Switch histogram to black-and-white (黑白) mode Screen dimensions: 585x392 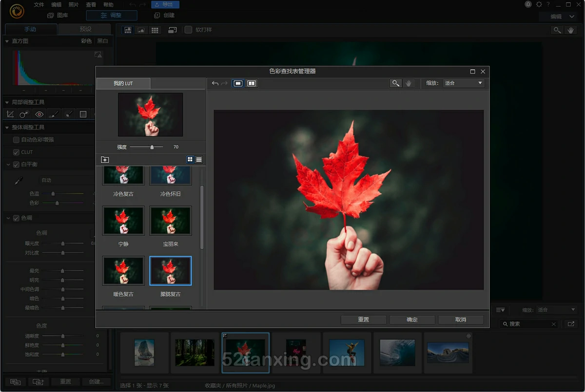tap(102, 41)
